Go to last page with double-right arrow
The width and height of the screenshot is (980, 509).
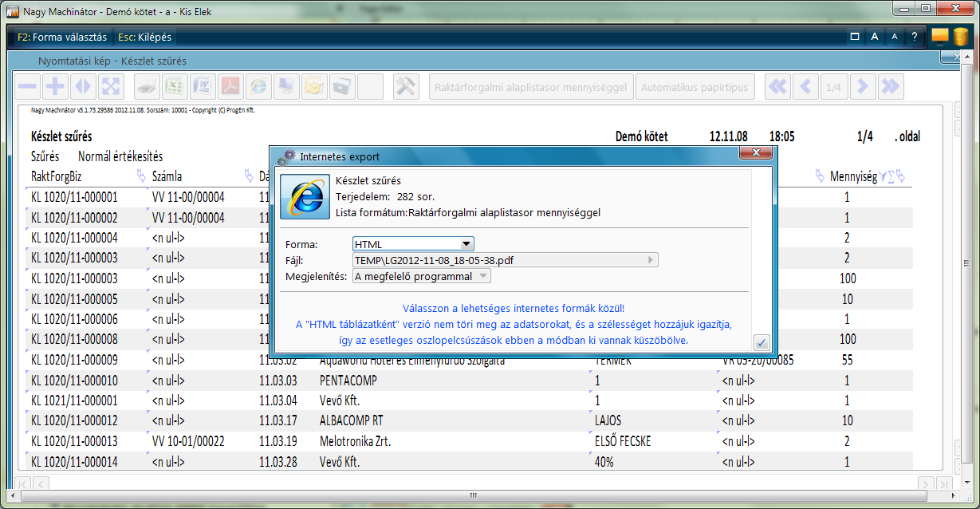point(890,87)
